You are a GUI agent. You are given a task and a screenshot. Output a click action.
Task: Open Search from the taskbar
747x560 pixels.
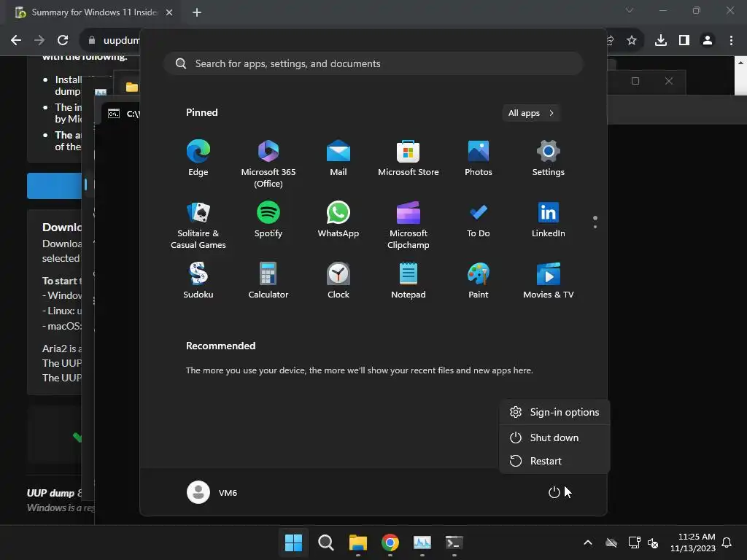(x=326, y=542)
